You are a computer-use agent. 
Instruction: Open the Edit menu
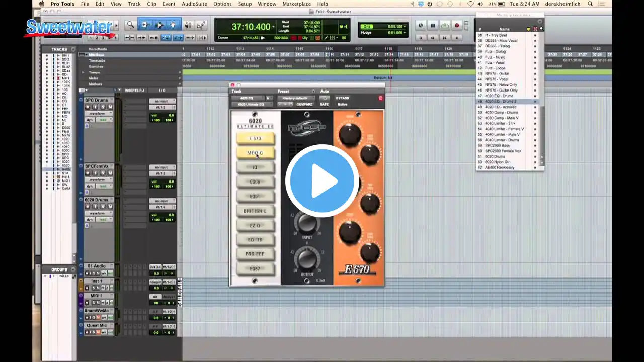pyautogui.click(x=100, y=4)
